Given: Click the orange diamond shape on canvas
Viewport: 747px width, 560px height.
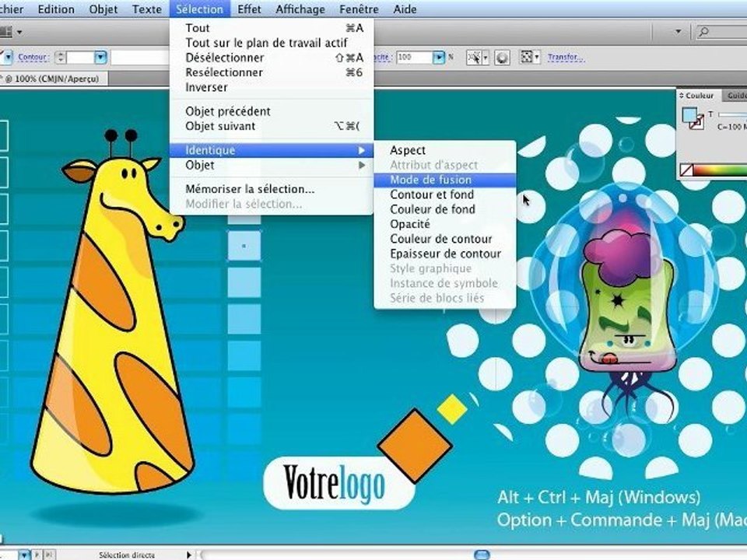Looking at the screenshot, I should tap(415, 446).
